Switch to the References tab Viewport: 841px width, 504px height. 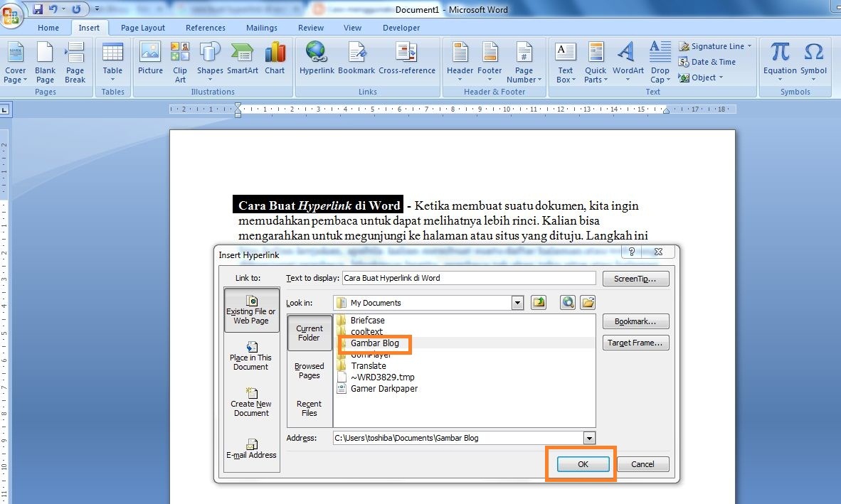(x=206, y=28)
